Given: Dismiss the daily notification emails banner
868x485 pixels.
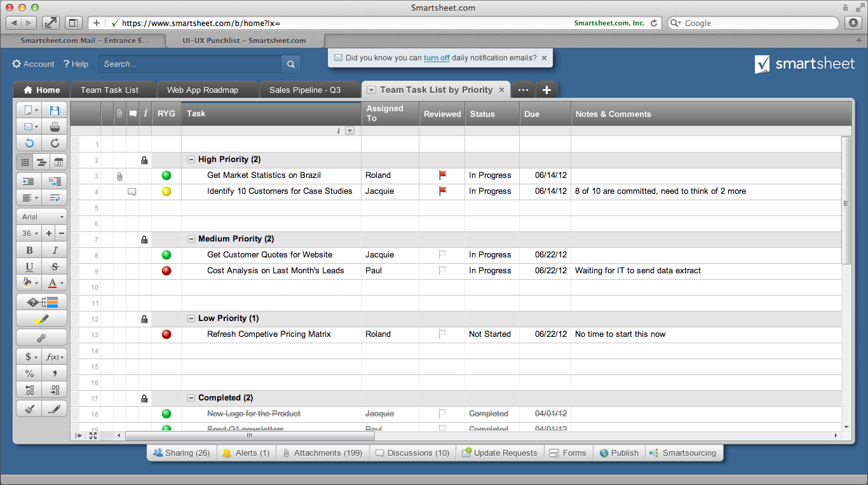Looking at the screenshot, I should tap(544, 58).
